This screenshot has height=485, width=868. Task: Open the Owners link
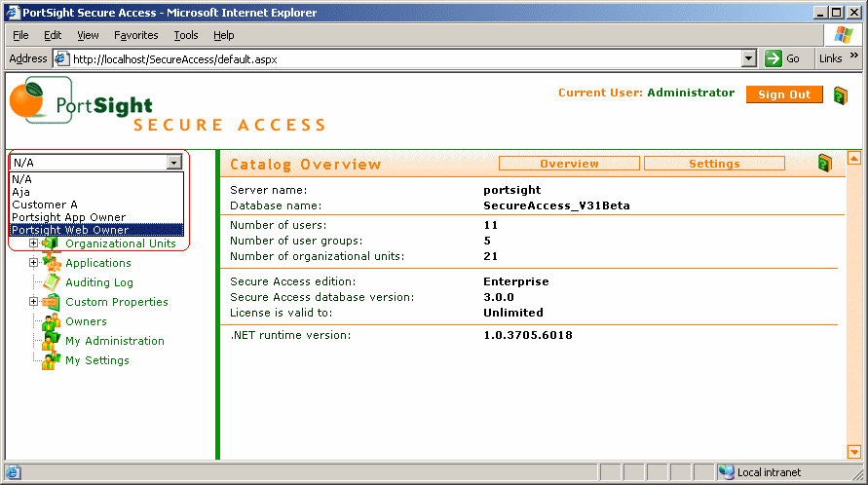87,321
